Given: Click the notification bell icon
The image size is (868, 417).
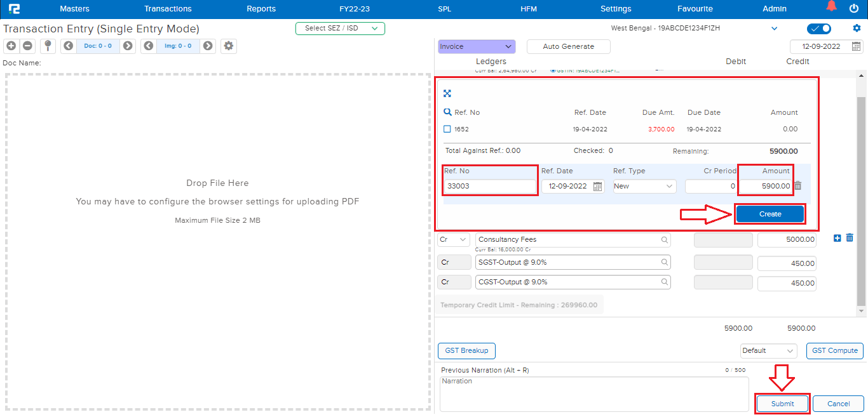Looking at the screenshot, I should click(x=832, y=8).
